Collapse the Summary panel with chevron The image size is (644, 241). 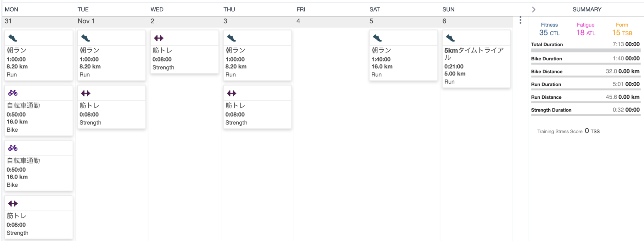[534, 9]
